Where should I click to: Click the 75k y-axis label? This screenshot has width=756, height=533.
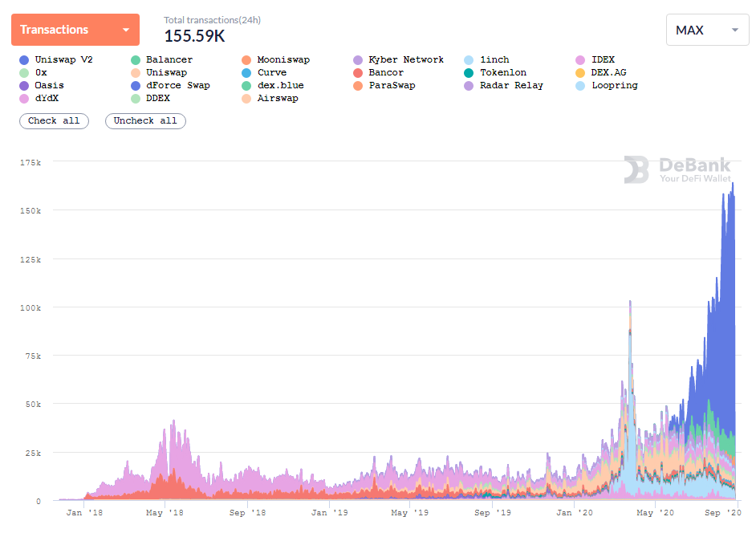click(33, 356)
